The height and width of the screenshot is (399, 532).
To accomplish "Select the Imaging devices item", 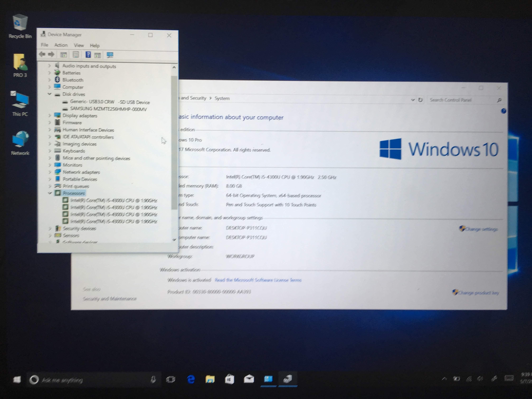I will [79, 144].
